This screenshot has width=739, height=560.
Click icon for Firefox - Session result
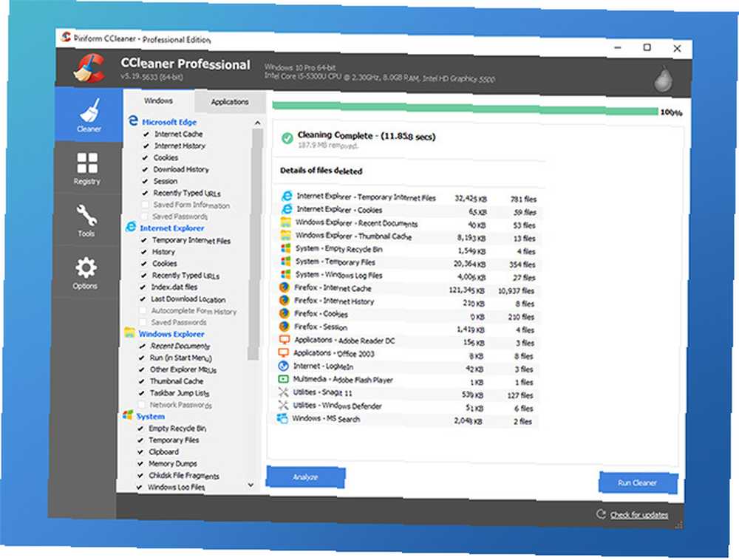[285, 326]
